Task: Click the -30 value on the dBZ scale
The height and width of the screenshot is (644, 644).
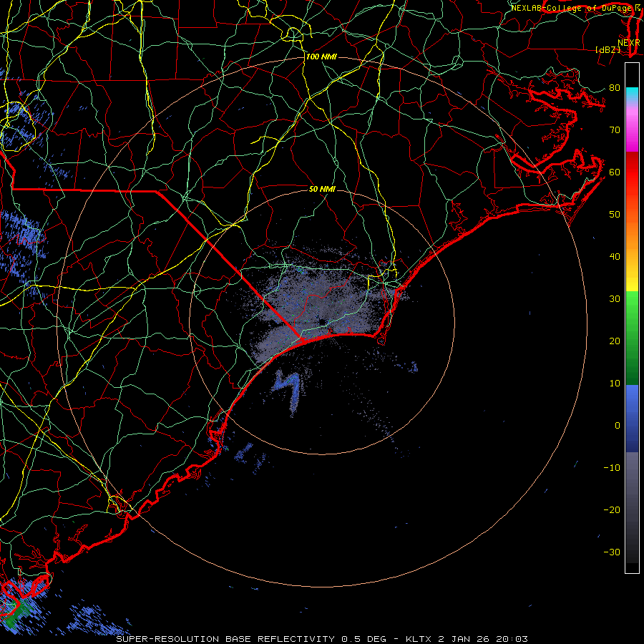Action: tap(612, 552)
